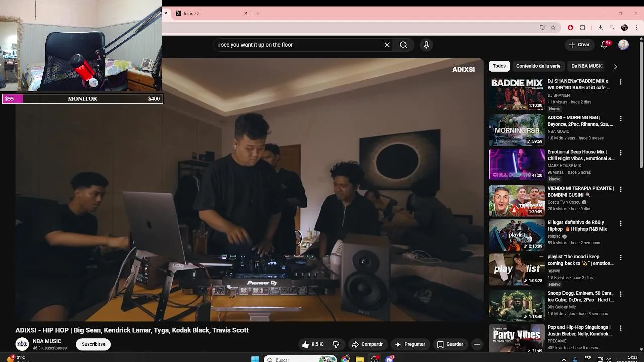Open the BADDIE MIX thumbnail
Screen dimensions: 644x362
pyautogui.click(x=517, y=94)
